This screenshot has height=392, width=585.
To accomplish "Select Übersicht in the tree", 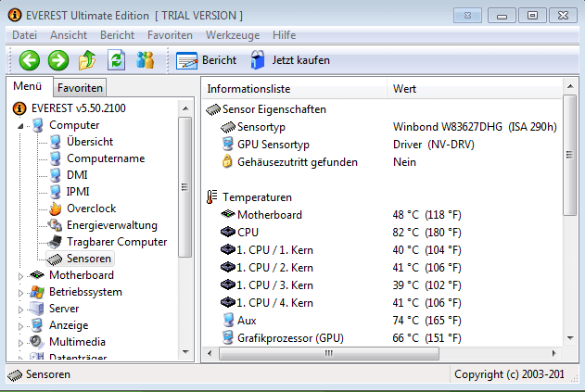I will (90, 142).
